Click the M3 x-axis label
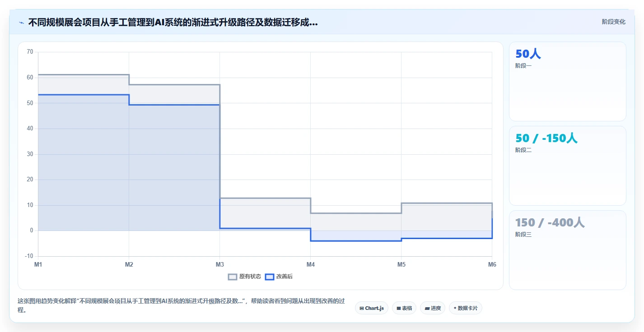The width and height of the screenshot is (644, 332). (x=220, y=265)
